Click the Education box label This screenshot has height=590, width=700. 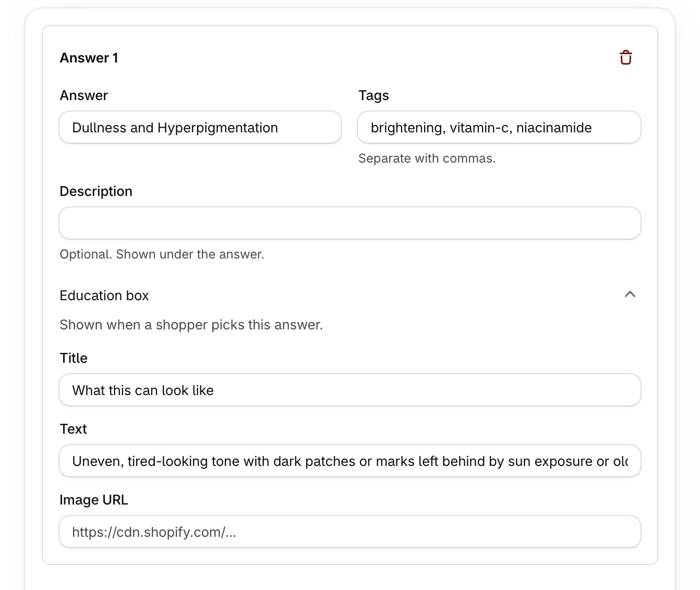click(104, 296)
